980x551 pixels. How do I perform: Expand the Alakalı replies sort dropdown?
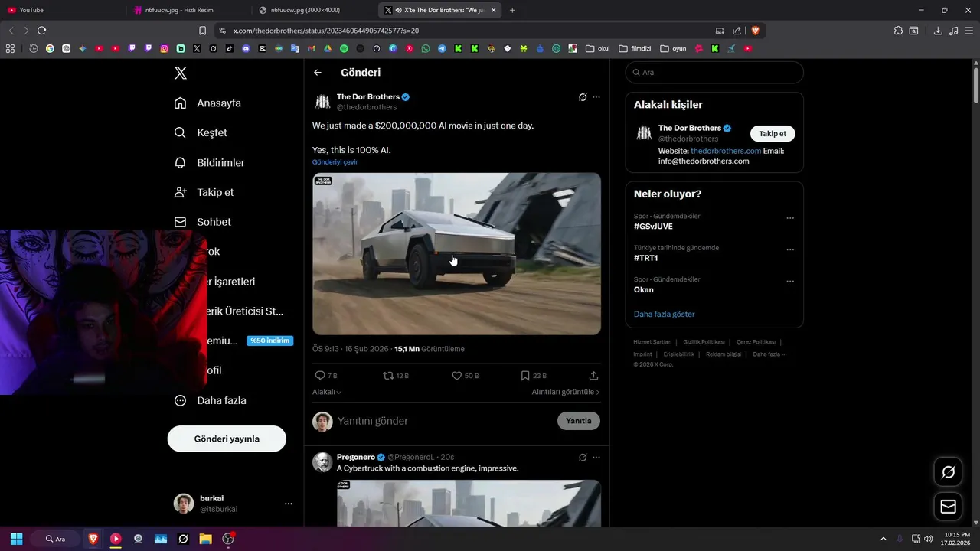(327, 392)
